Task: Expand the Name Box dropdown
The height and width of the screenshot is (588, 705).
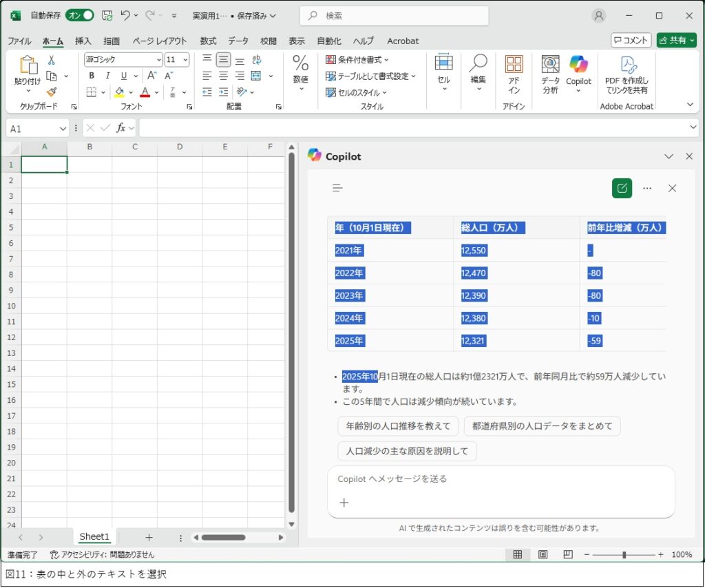Action: [63, 129]
